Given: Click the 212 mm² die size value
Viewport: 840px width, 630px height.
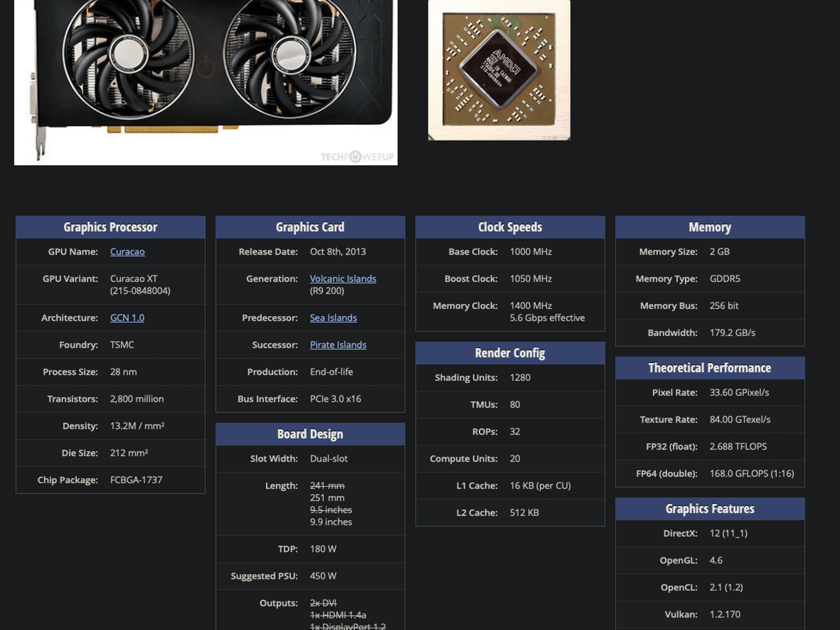Looking at the screenshot, I should click(x=129, y=453).
